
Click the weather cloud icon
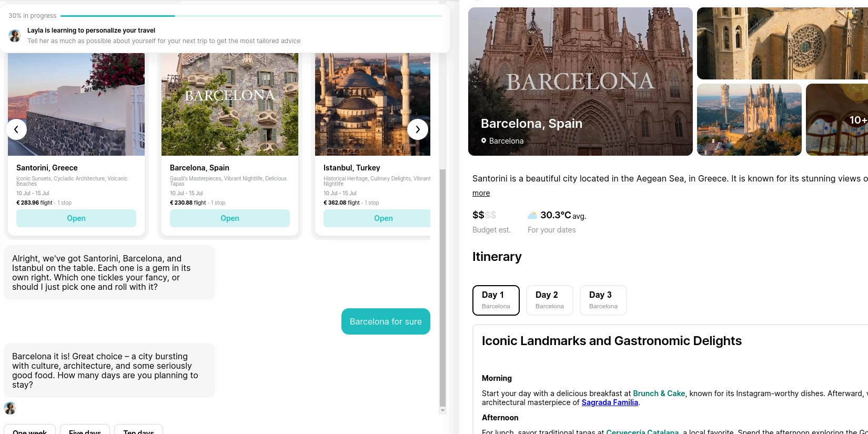532,215
